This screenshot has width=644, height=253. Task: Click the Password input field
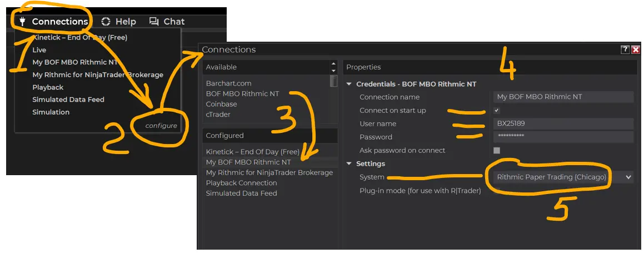(563, 137)
